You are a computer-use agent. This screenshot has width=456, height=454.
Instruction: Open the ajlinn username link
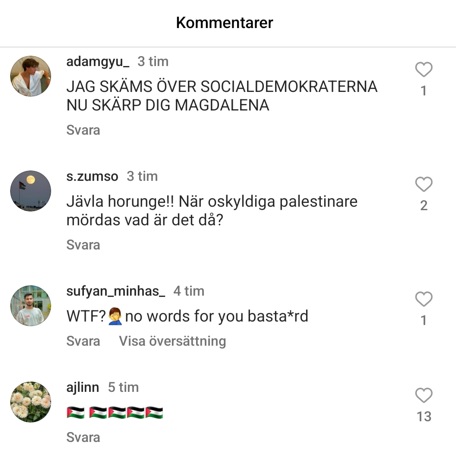point(82,388)
